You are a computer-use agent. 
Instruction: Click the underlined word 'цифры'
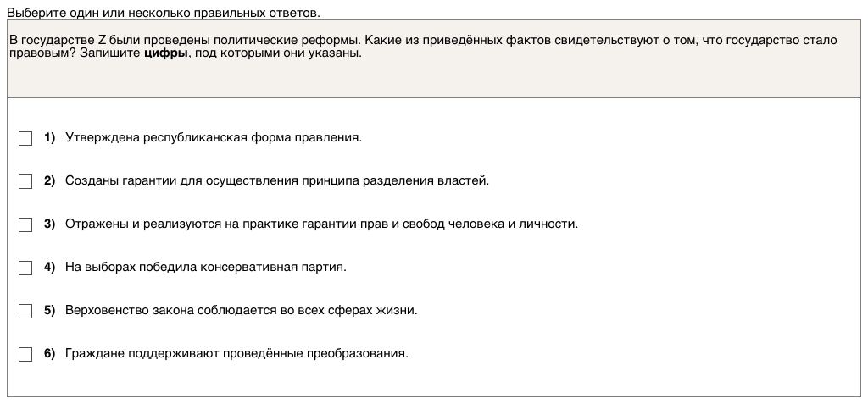pyautogui.click(x=166, y=53)
